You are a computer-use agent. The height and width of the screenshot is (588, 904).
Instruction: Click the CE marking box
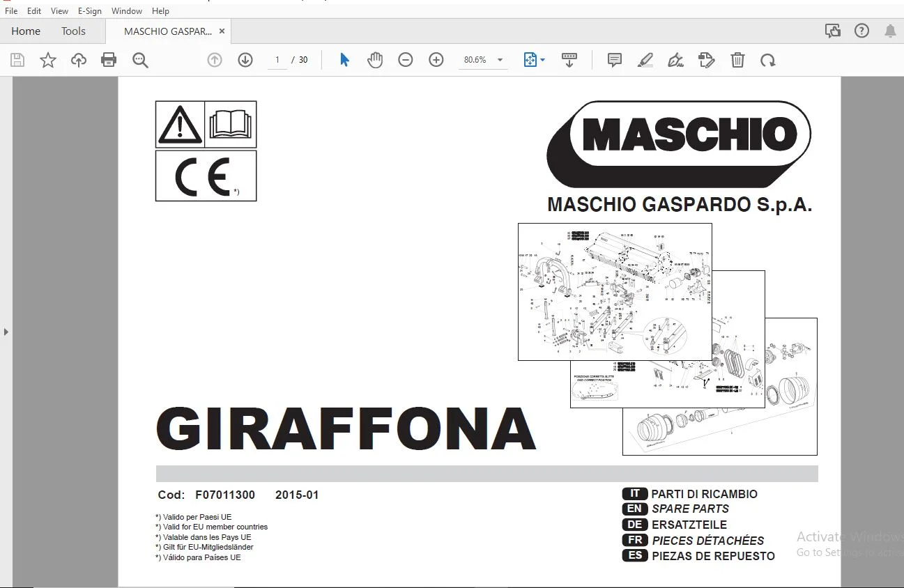click(x=206, y=176)
